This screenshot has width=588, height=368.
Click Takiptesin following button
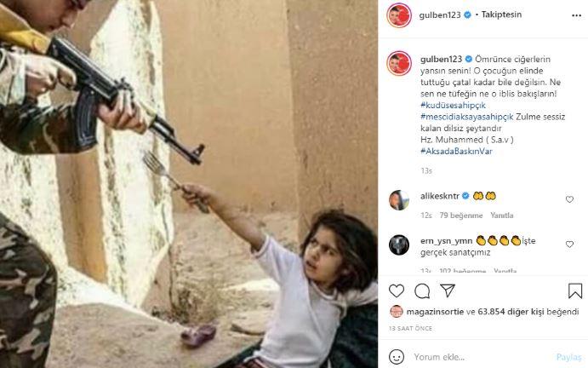pos(501,14)
